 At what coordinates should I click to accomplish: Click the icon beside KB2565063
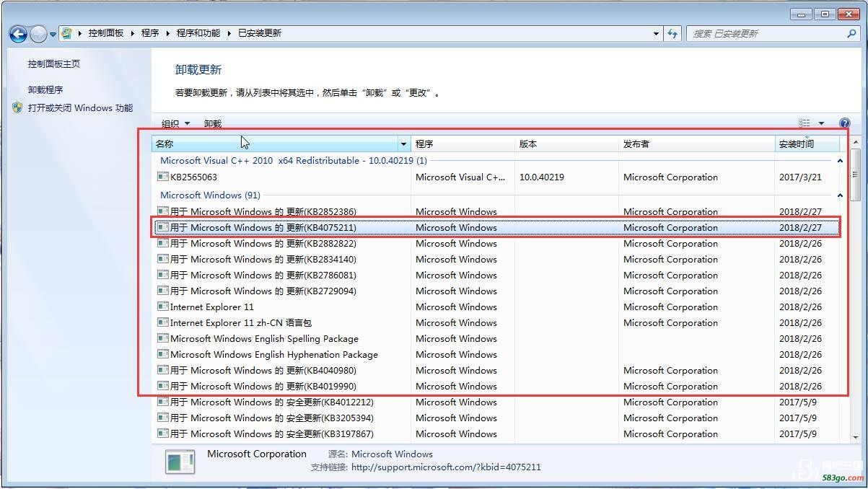coord(163,177)
